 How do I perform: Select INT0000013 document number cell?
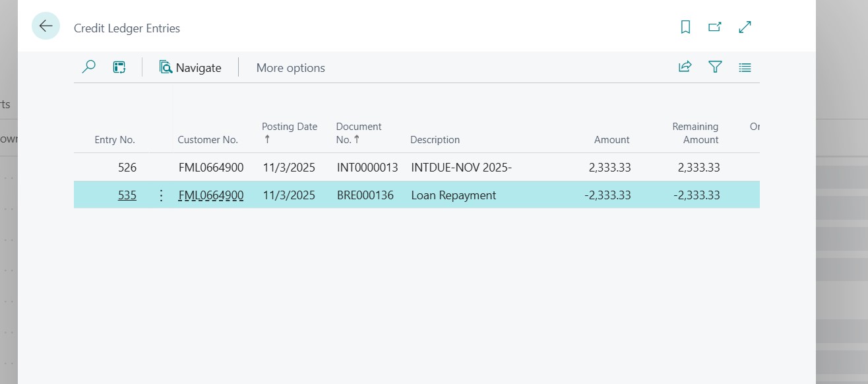[x=367, y=168]
